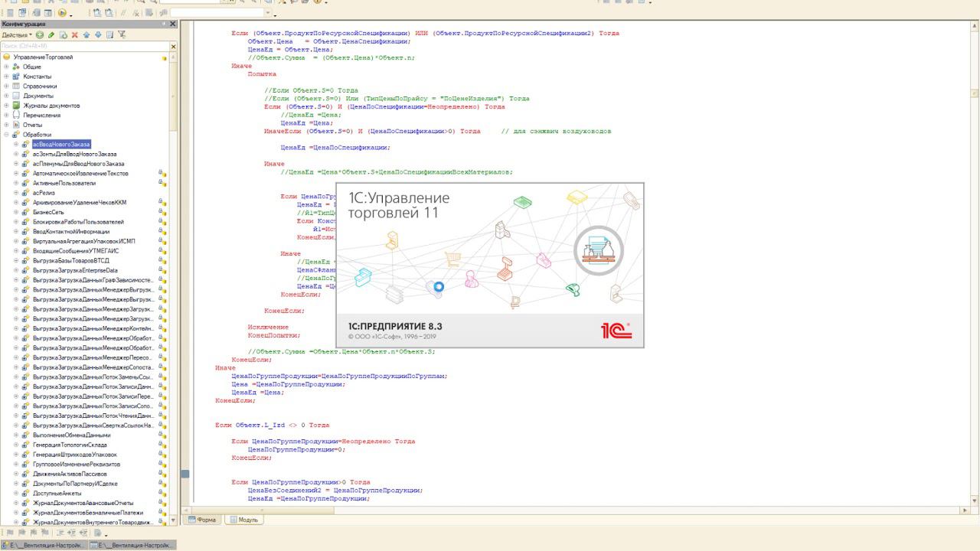The image size is (980, 551).
Task: Expand the асРелиз processing node
Action: click(x=16, y=193)
